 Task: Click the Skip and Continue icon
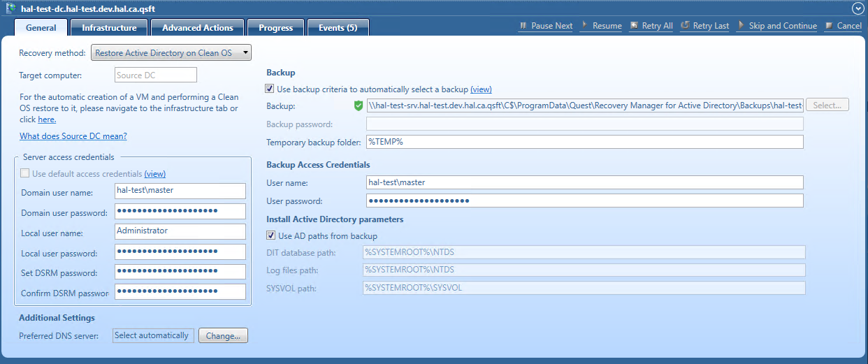click(741, 26)
